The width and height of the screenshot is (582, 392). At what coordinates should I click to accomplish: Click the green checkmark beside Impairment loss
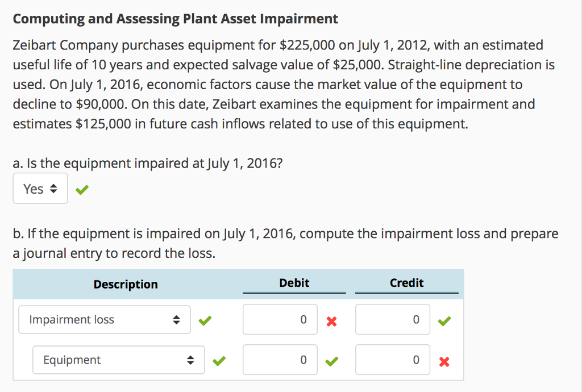click(205, 320)
